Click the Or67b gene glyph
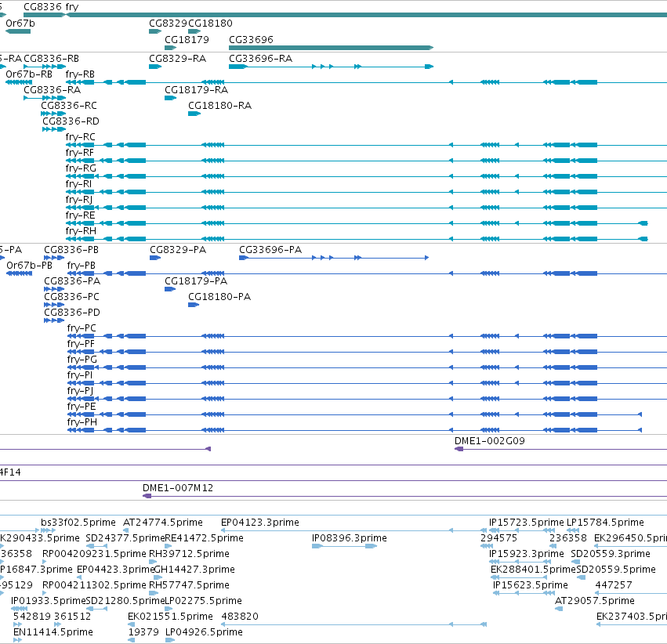 [x=18, y=31]
